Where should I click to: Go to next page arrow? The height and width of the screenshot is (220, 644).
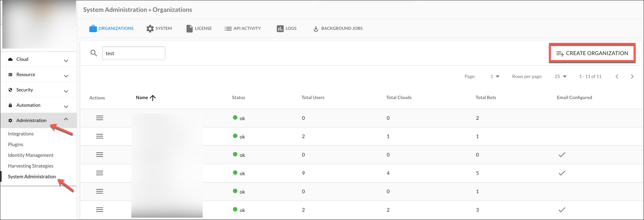pyautogui.click(x=632, y=76)
